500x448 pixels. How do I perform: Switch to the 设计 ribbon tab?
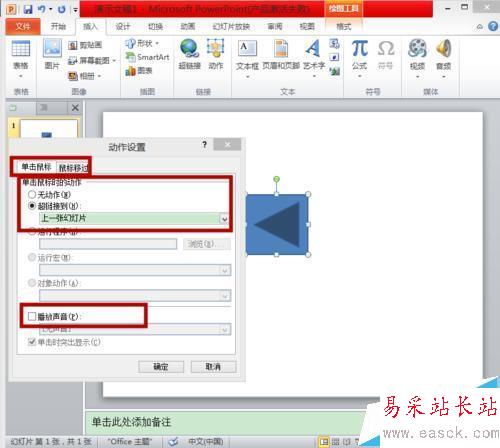point(123,26)
